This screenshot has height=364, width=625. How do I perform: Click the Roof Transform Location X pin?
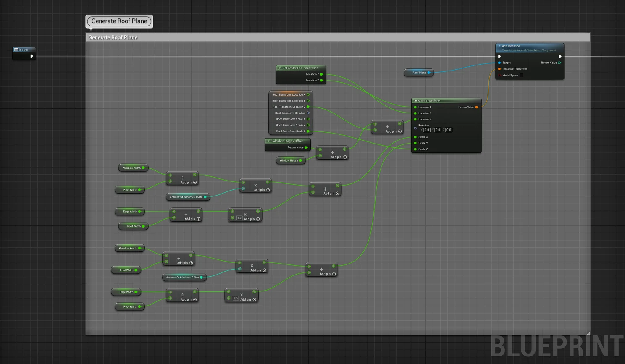point(308,94)
